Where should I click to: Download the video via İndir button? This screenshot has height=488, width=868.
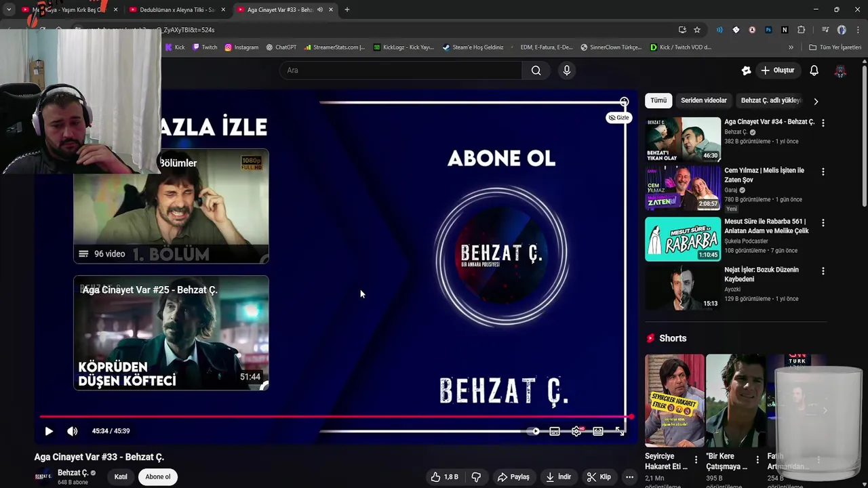(x=559, y=477)
